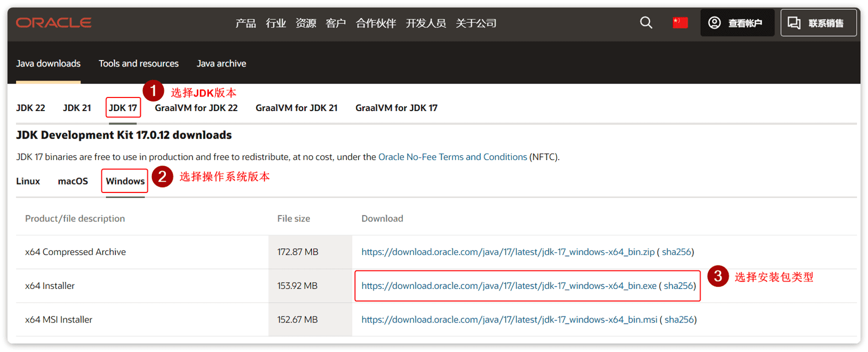Click the JDK Development Kit 17.0.12 downloads heading
Image resolution: width=868 pixels, height=352 pixels.
pos(124,135)
